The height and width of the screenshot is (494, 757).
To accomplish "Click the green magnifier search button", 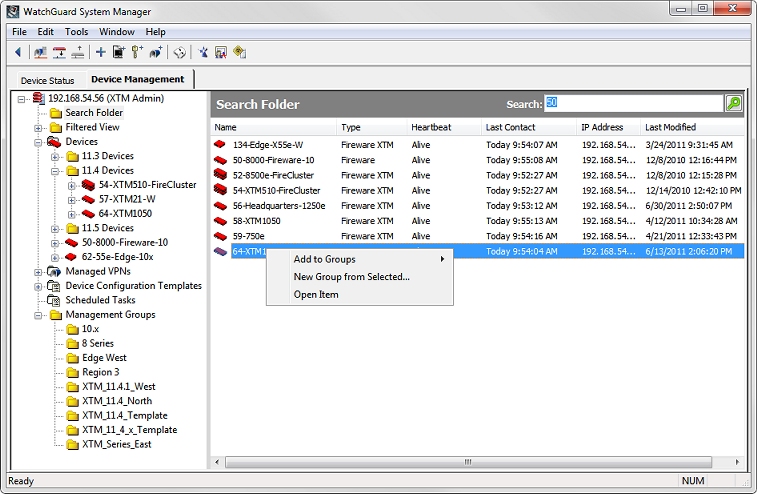I will click(734, 104).
